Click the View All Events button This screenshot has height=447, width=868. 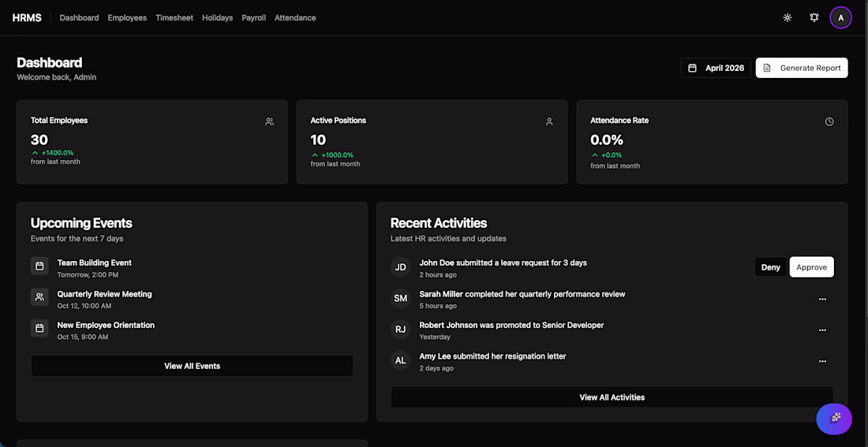point(192,366)
